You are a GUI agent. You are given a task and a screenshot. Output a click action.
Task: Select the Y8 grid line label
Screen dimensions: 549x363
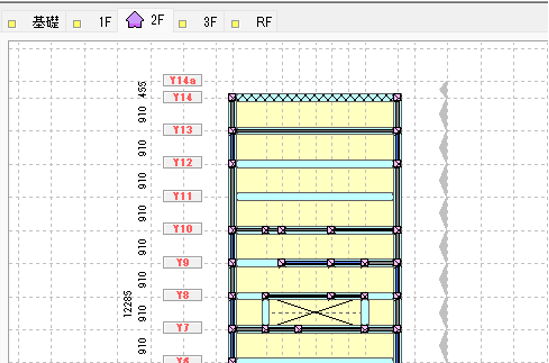[x=182, y=295]
